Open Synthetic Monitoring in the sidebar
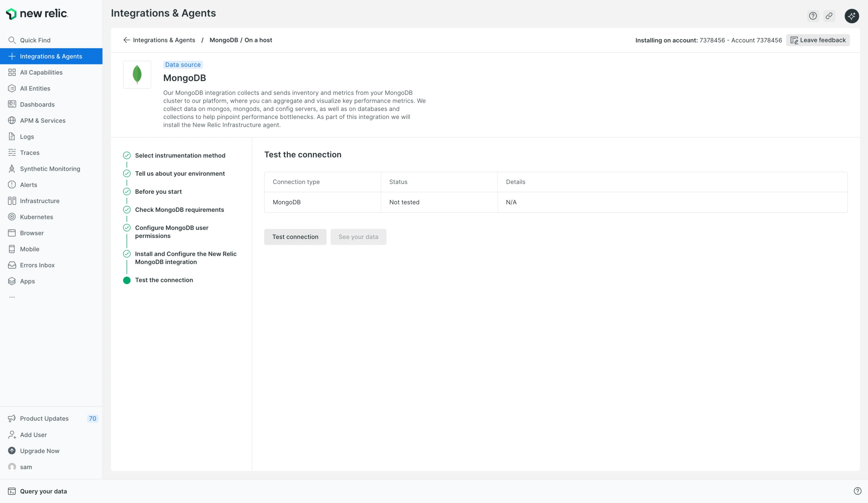The image size is (868, 503). (x=51, y=169)
